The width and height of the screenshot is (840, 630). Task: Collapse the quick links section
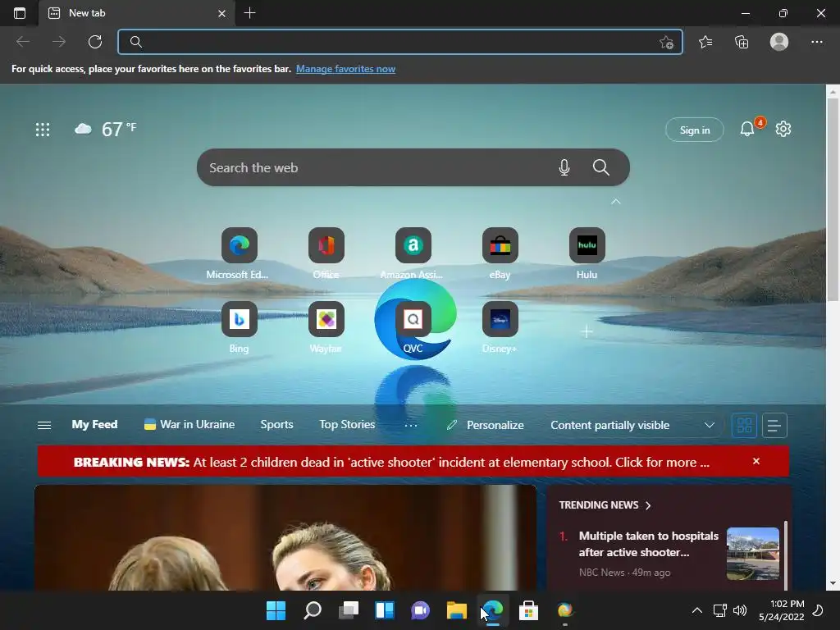click(616, 202)
